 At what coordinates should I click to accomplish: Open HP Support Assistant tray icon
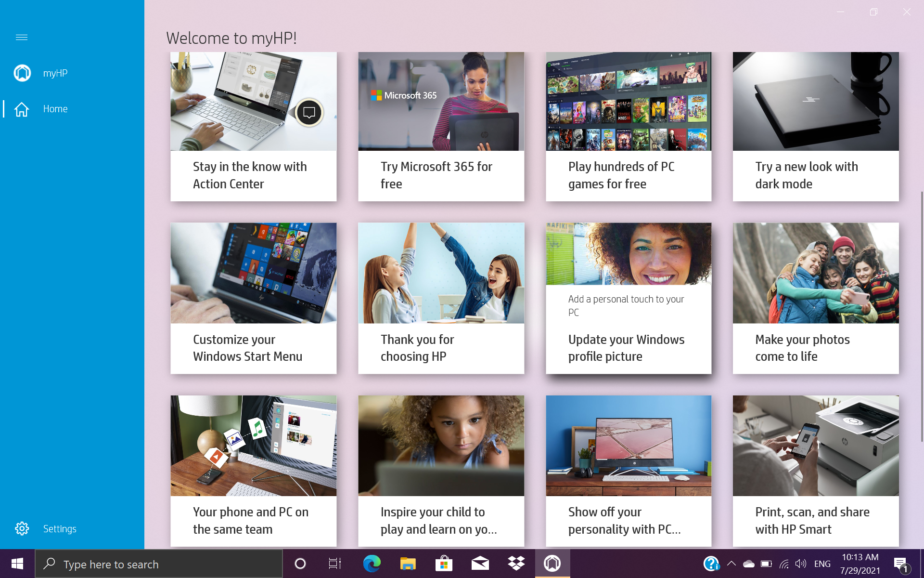(x=711, y=564)
